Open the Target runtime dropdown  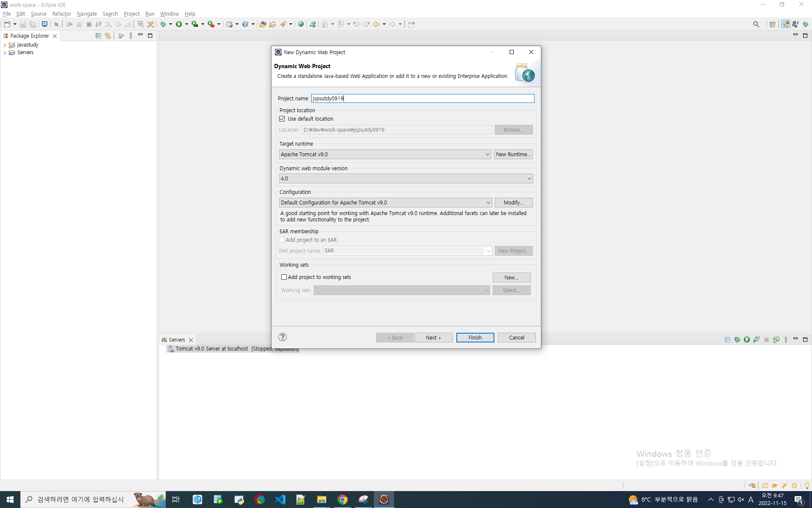click(x=384, y=155)
